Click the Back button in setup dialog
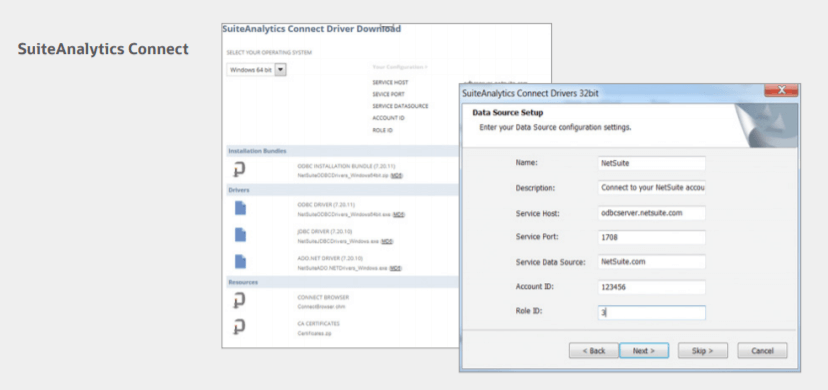Screen dimensions: 828x390 coord(594,351)
